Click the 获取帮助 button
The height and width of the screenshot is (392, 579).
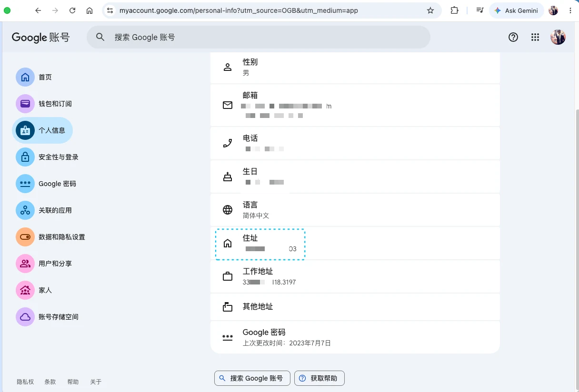click(319, 378)
